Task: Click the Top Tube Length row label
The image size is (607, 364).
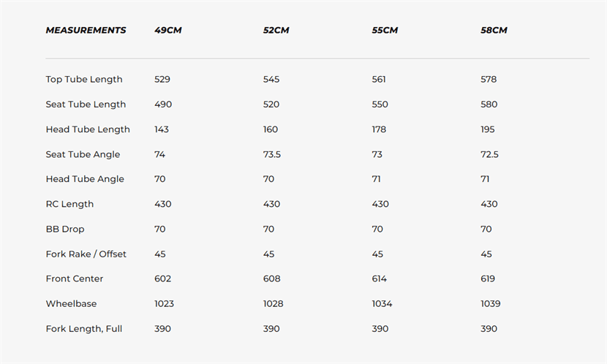Action: [x=84, y=80]
